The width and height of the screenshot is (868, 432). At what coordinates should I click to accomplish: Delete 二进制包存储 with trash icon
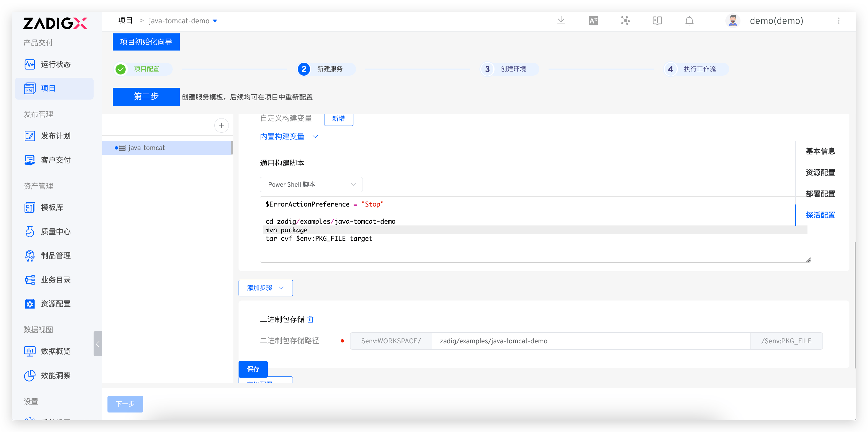(x=310, y=319)
